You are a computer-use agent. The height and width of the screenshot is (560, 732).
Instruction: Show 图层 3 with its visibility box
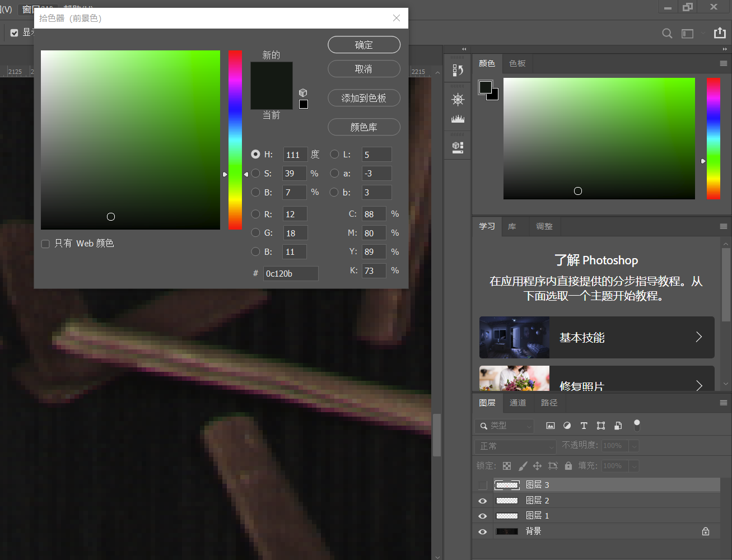tap(483, 485)
